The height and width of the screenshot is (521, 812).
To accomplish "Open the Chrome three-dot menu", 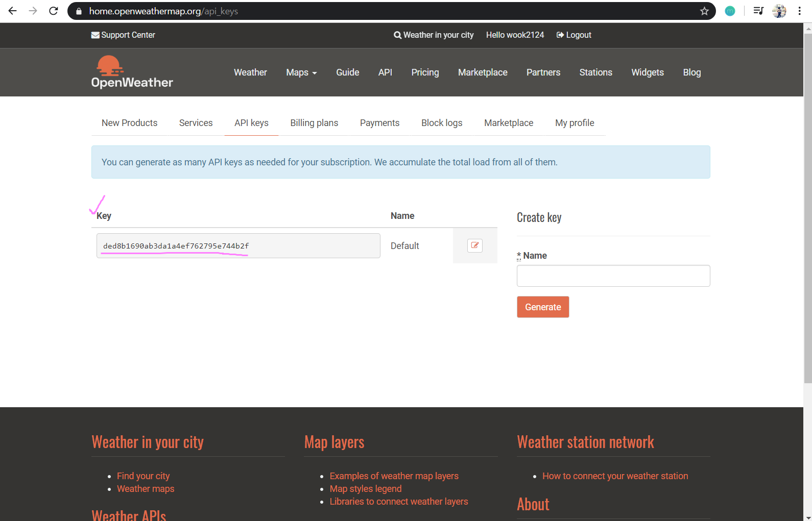I will tap(800, 11).
